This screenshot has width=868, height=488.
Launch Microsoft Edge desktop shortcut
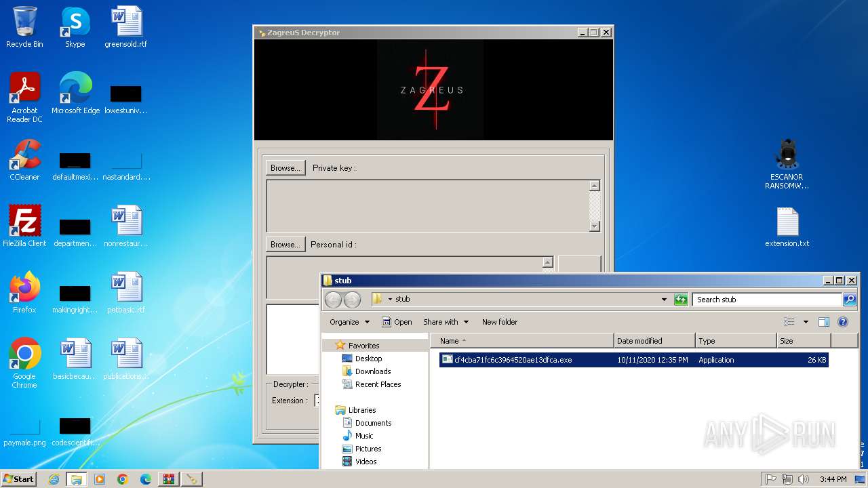tap(75, 94)
